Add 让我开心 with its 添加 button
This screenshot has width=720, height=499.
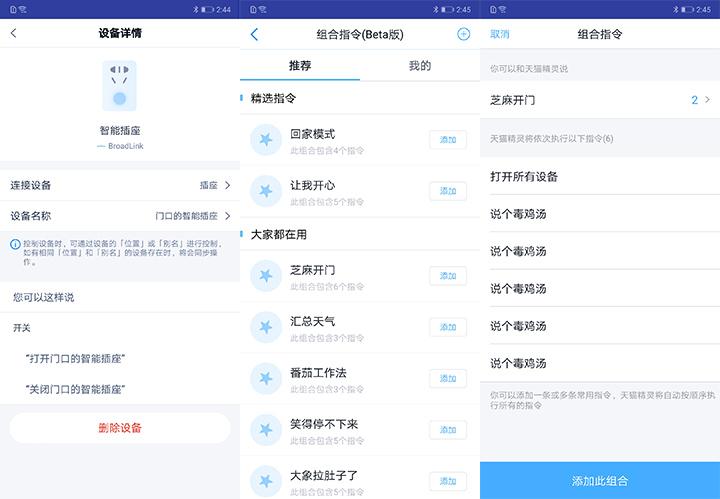(448, 191)
